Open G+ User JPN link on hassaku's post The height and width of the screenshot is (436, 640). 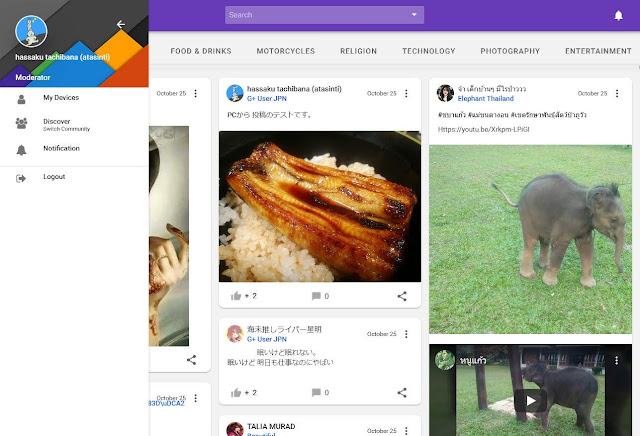[267, 99]
